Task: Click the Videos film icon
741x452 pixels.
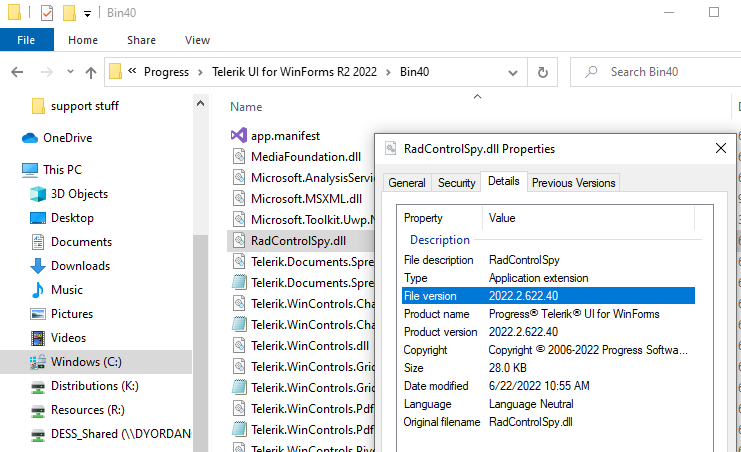Action: [38, 338]
